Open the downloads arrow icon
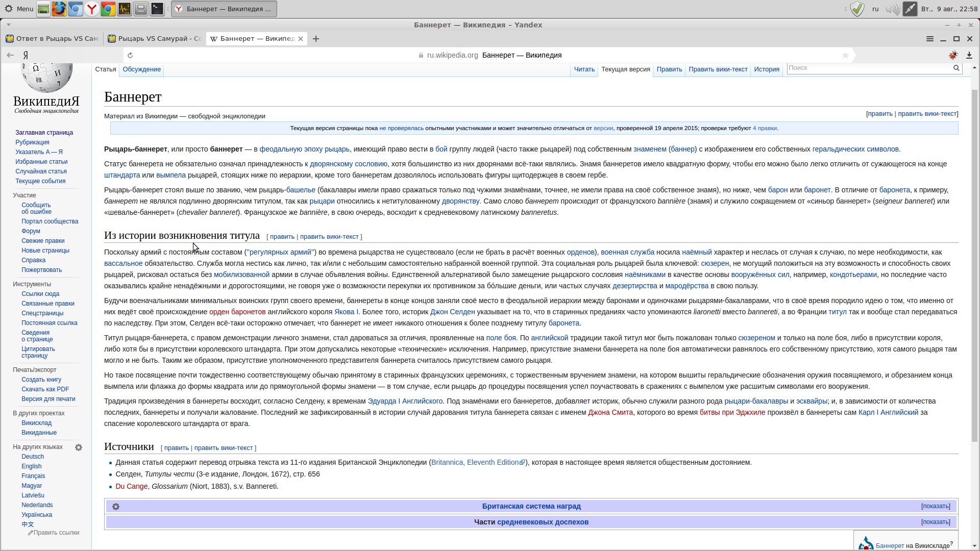Viewport: 980px width, 551px height. pyautogui.click(x=969, y=55)
